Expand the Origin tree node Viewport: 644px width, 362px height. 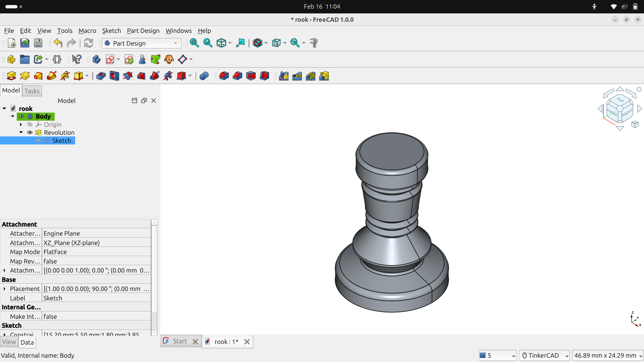click(x=21, y=124)
